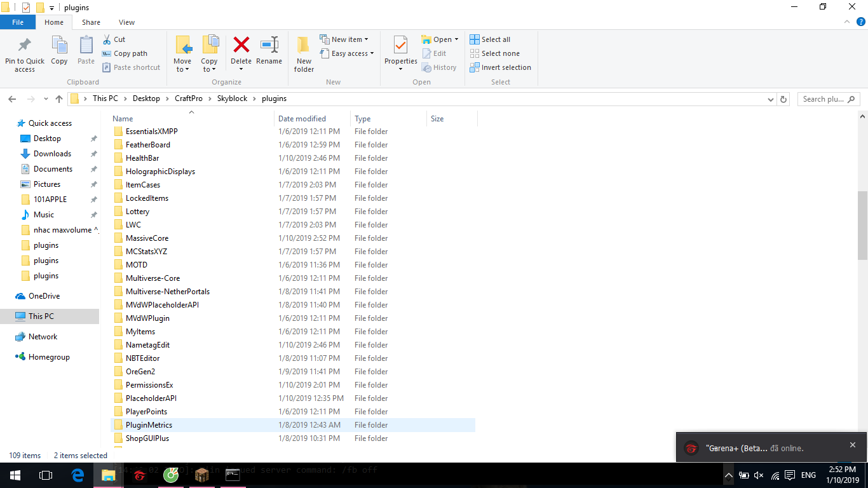Open Microsoft Edge from the taskbar
The height and width of the screenshot is (488, 868).
click(78, 475)
